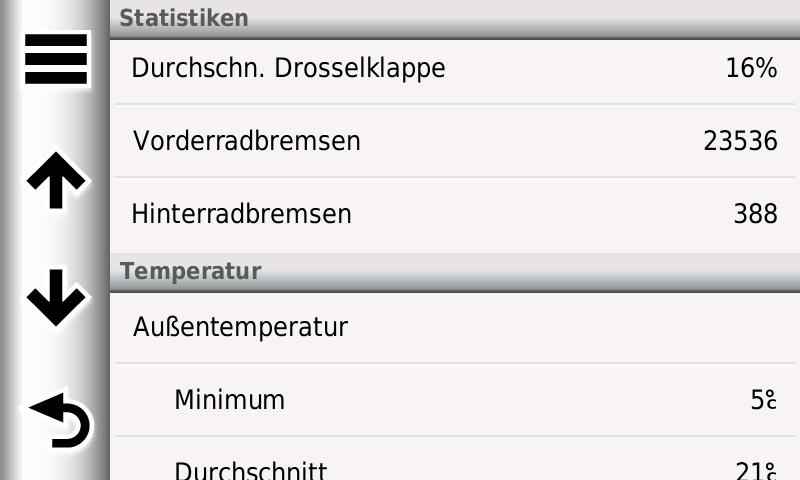Select the Außentemperatur label

tap(240, 327)
